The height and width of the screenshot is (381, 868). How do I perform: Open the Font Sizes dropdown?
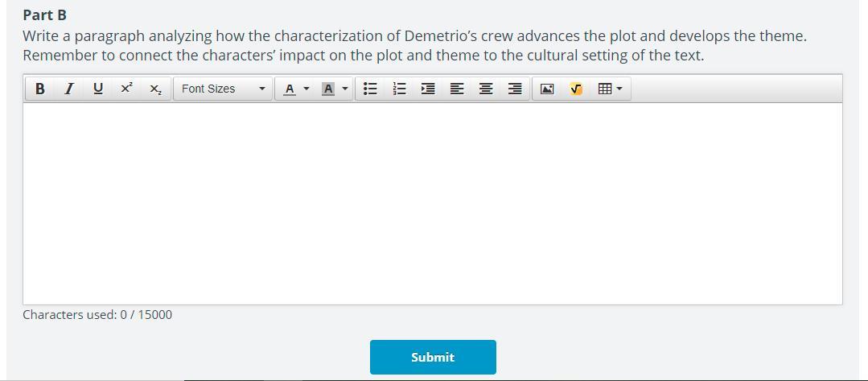click(223, 89)
